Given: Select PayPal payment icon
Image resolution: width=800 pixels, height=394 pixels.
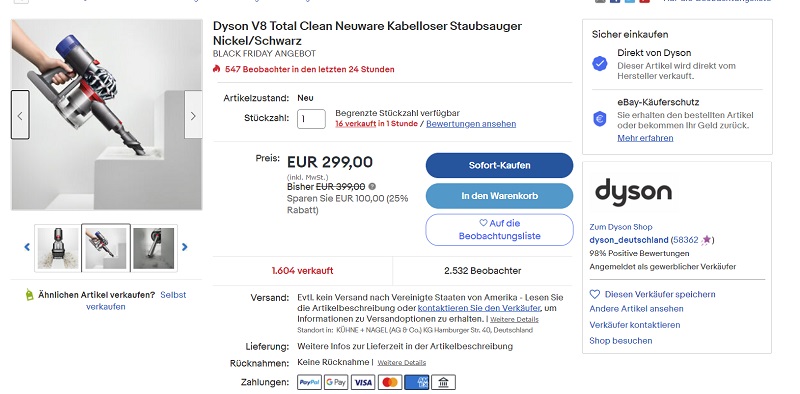Looking at the screenshot, I should coord(309,382).
